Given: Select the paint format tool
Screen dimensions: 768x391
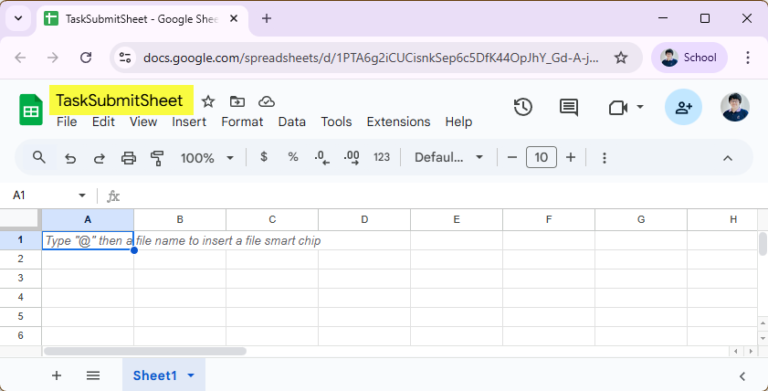Looking at the screenshot, I should point(157,158).
